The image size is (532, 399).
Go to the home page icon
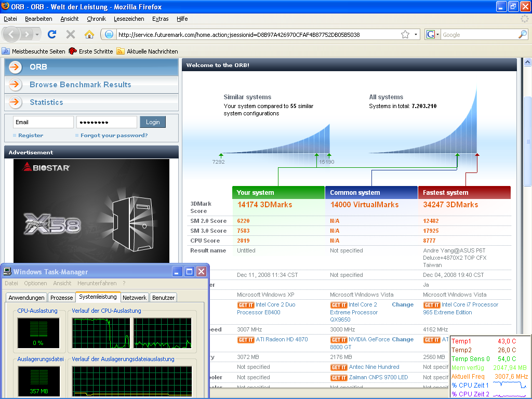coord(89,34)
